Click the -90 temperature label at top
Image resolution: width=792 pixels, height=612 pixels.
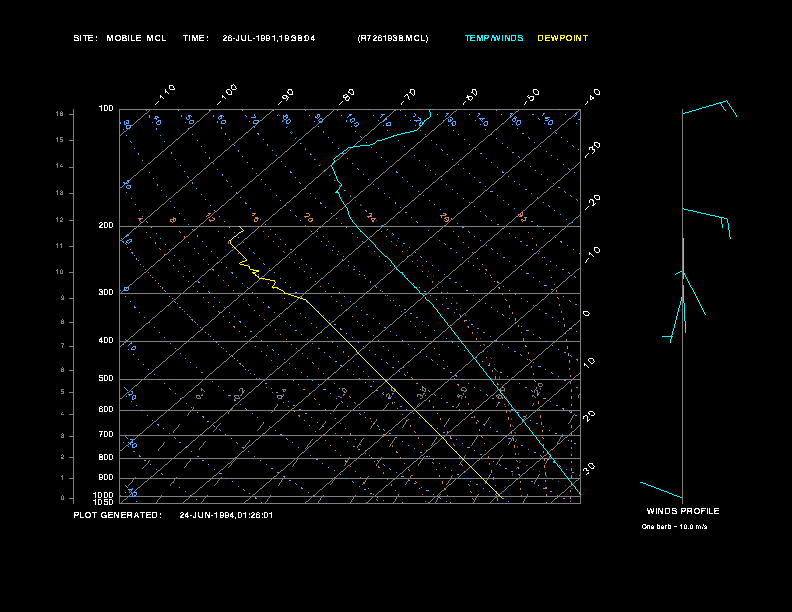(286, 97)
